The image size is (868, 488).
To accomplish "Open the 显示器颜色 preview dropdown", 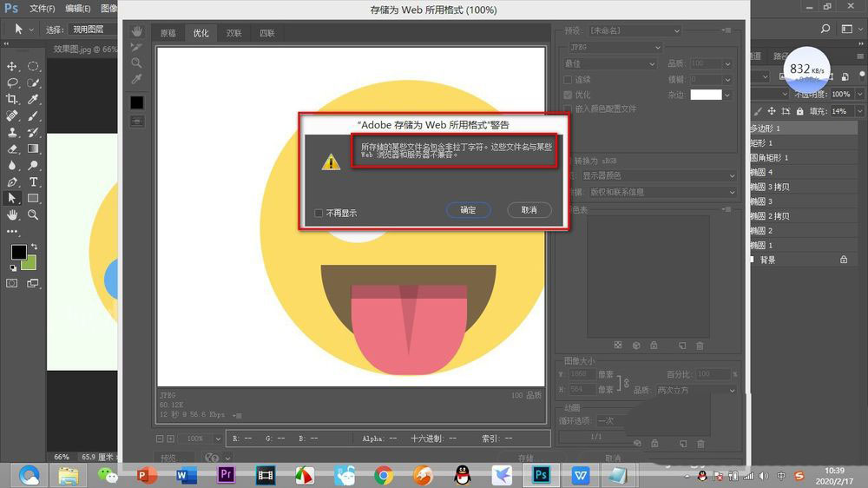I will (657, 175).
